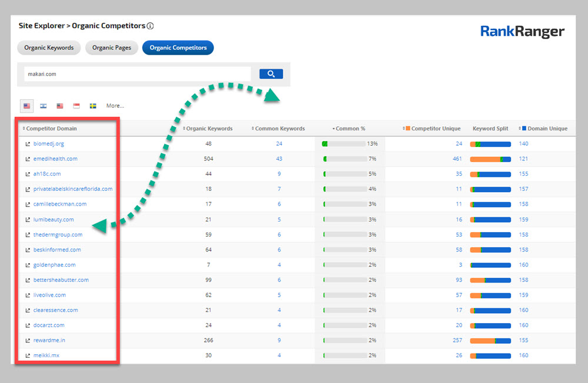Image resolution: width=588 pixels, height=383 pixels.
Task: Toggle the first selected US flag
Action: point(26,106)
